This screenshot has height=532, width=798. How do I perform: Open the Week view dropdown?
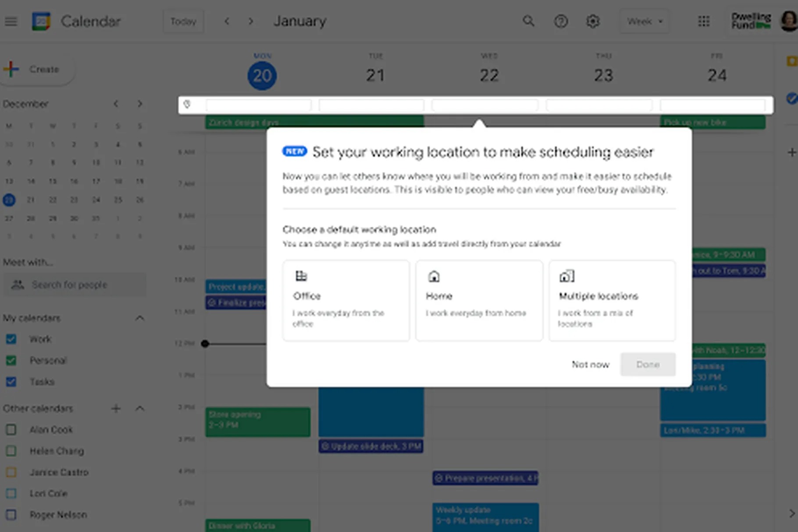[644, 21]
